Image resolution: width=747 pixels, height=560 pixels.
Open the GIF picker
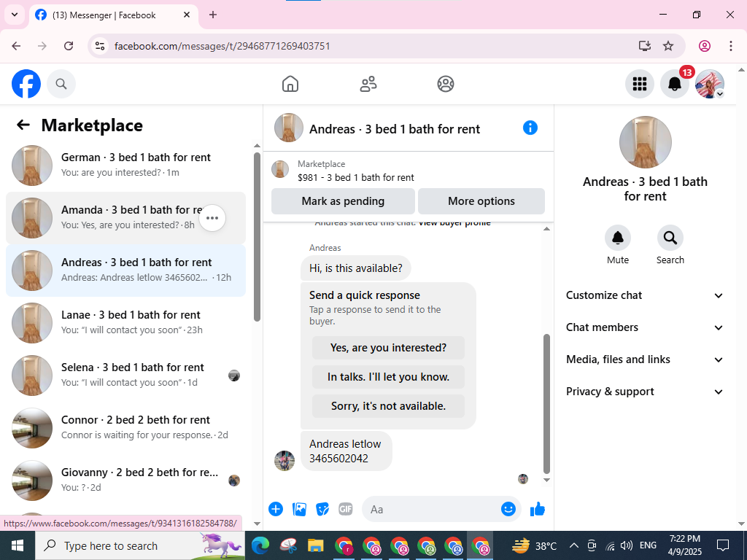345,509
